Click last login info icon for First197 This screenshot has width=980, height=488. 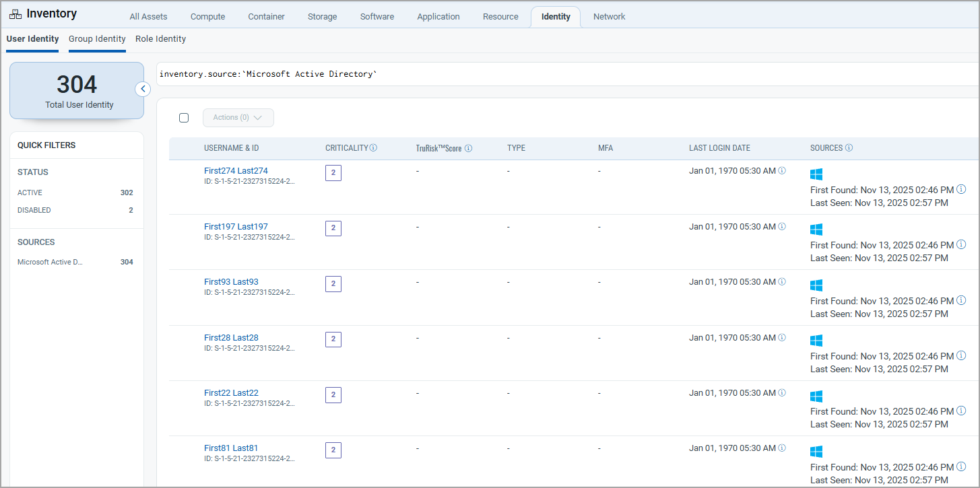[x=782, y=227]
